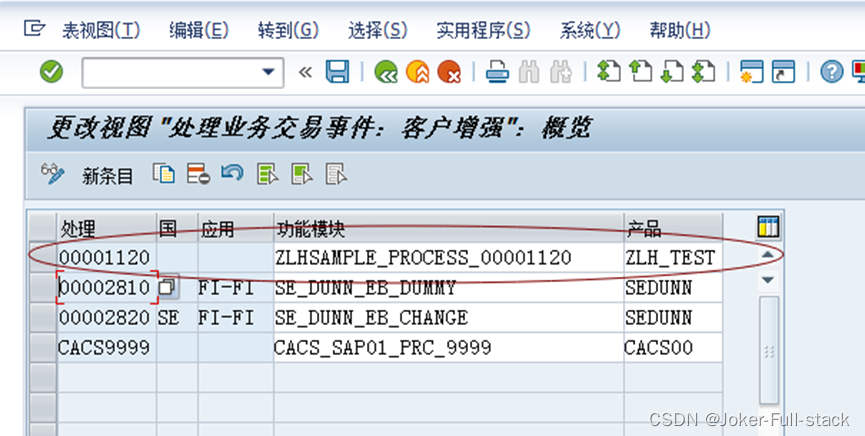Click the Select All icon

pyautogui.click(x=268, y=173)
